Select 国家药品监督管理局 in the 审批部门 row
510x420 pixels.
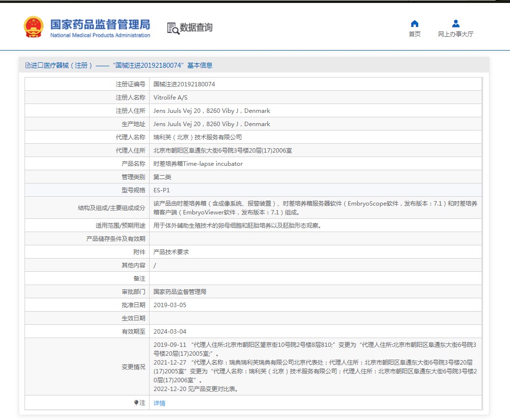(180, 292)
